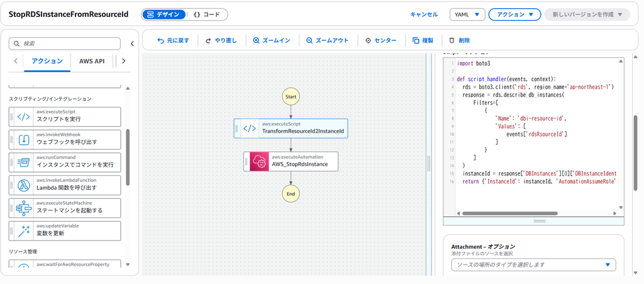Collapse the left panel with chevron
The width and height of the screenshot is (644, 284).
[x=132, y=43]
